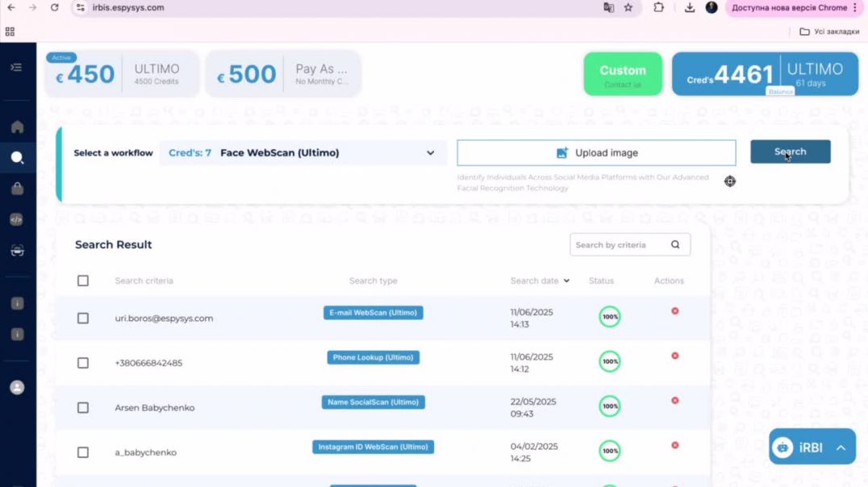Click the E-mail WebScan (Ultimo) tag
Viewport: 868px width, 487px height.
point(373,313)
